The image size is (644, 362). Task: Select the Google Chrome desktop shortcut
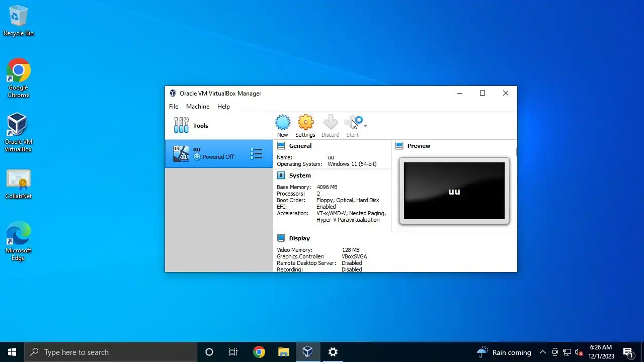click(19, 79)
